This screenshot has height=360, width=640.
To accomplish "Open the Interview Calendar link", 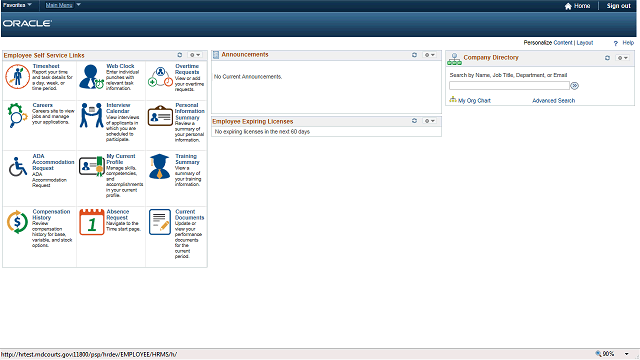I will pyautogui.click(x=118, y=108).
